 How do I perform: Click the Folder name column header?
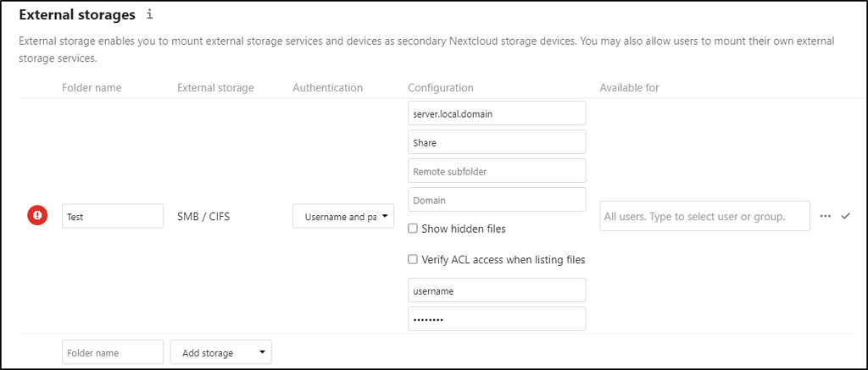[92, 87]
